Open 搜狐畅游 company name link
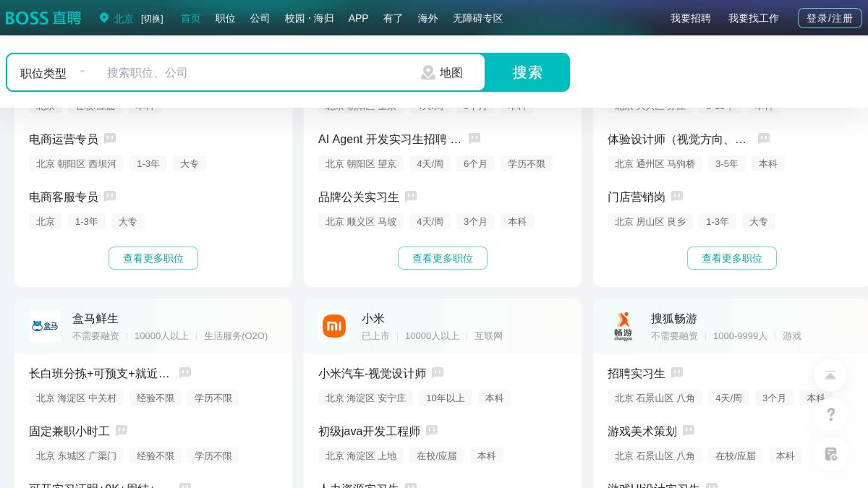This screenshot has width=868, height=488. pyautogui.click(x=674, y=318)
